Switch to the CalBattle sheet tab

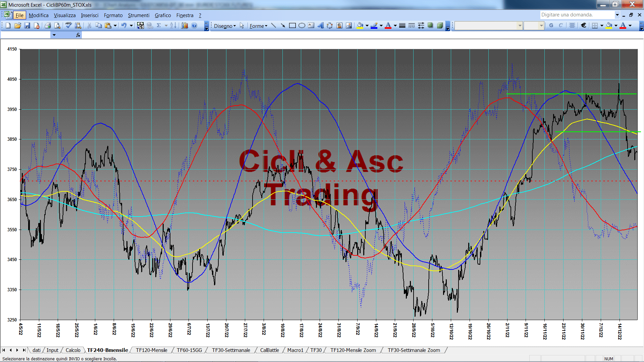click(269, 350)
